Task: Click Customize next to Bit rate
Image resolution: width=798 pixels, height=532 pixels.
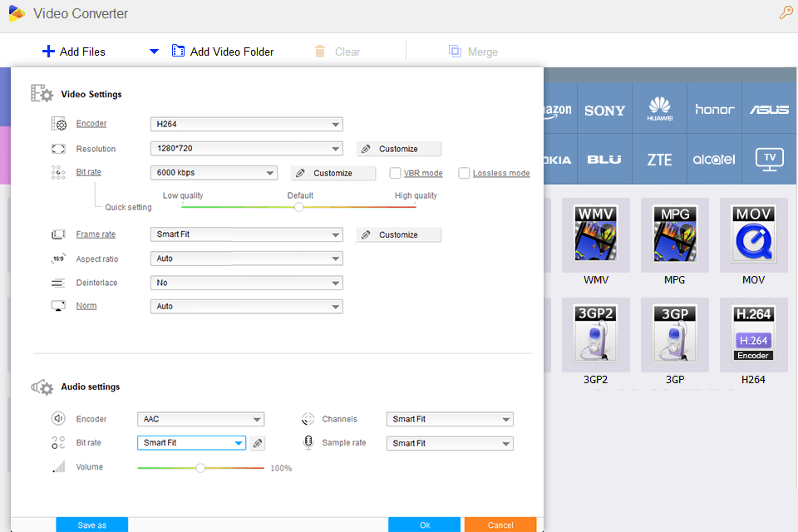Action: tap(333, 173)
